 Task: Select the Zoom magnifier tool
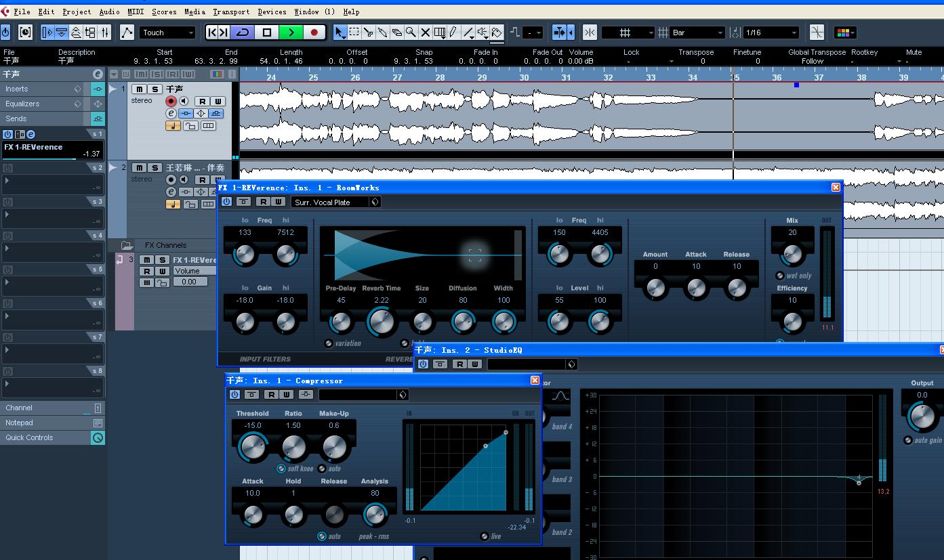(411, 33)
